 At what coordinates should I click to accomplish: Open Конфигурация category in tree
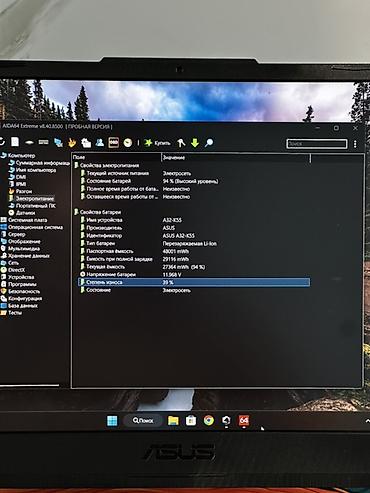[x=21, y=298]
